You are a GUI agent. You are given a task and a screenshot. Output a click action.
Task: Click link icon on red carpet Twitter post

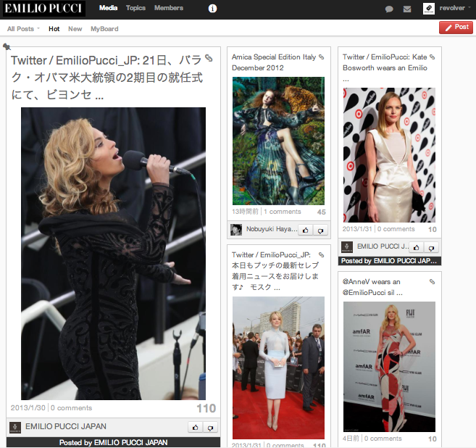click(321, 255)
